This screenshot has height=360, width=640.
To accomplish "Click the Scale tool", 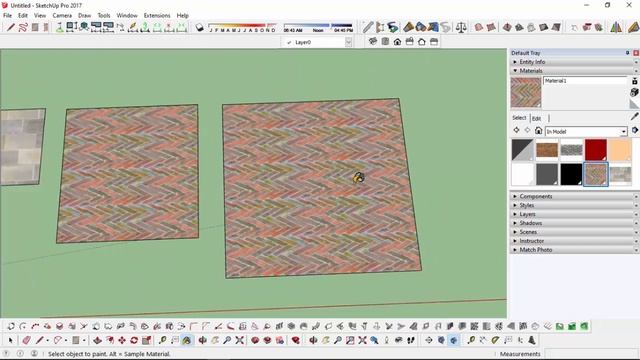I will tap(147, 340).
